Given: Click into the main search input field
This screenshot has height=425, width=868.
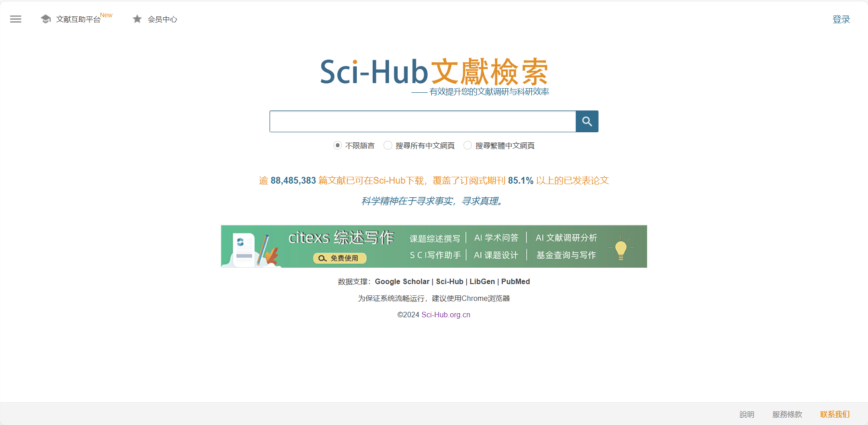Looking at the screenshot, I should click(423, 121).
